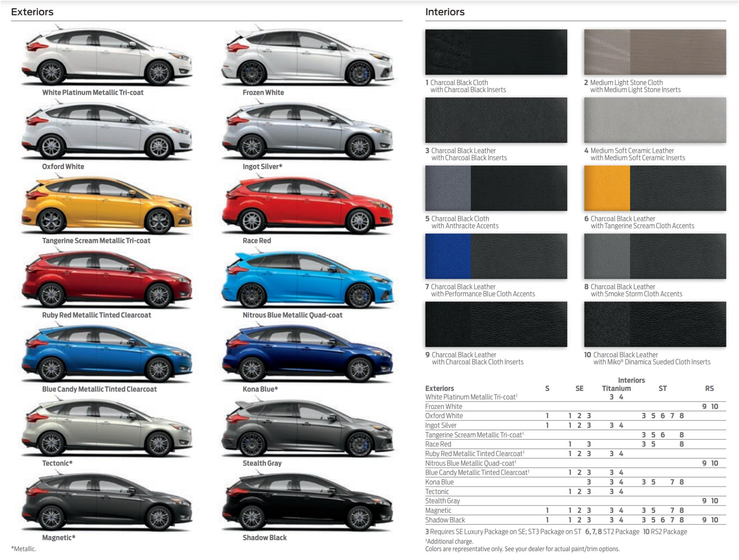Screen dimensions: 739x560
Task: Pick interior swatch 2 Medium Light Stone Cloth
Action: (x=655, y=52)
